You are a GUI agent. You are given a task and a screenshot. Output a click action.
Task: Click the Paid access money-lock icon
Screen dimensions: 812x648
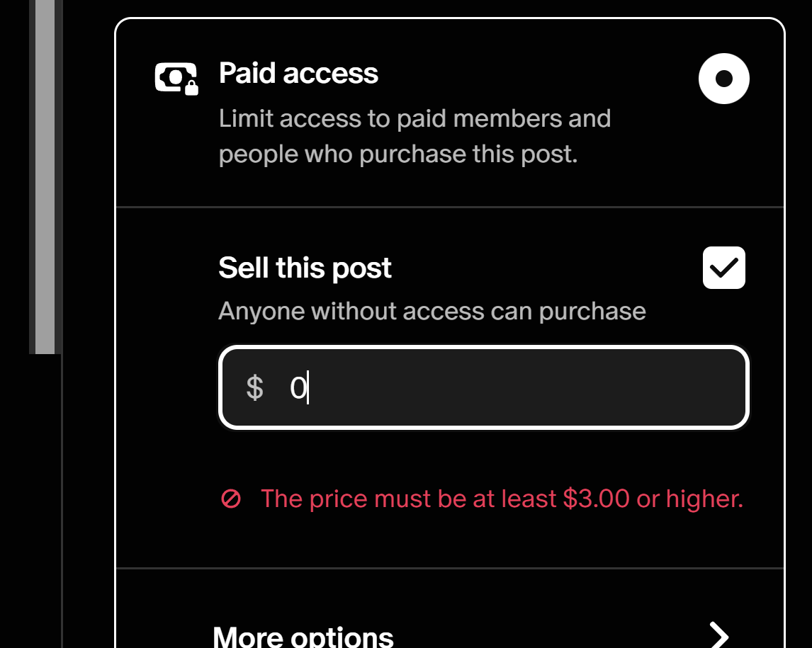click(x=176, y=79)
